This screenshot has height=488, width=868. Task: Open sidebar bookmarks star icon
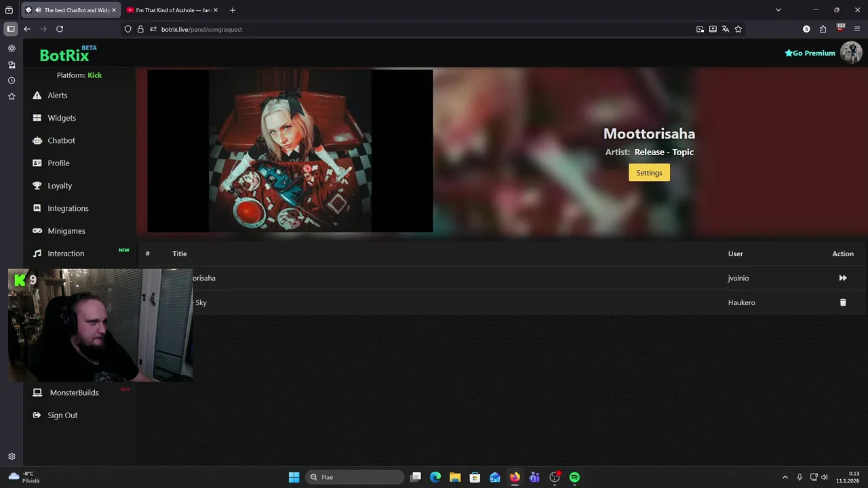12,97
